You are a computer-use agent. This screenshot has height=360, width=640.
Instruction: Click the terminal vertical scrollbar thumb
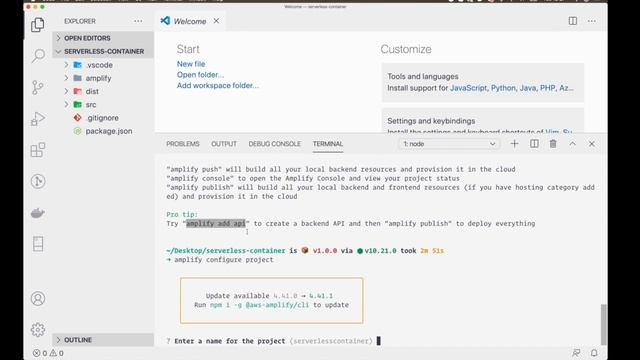[x=604, y=324]
